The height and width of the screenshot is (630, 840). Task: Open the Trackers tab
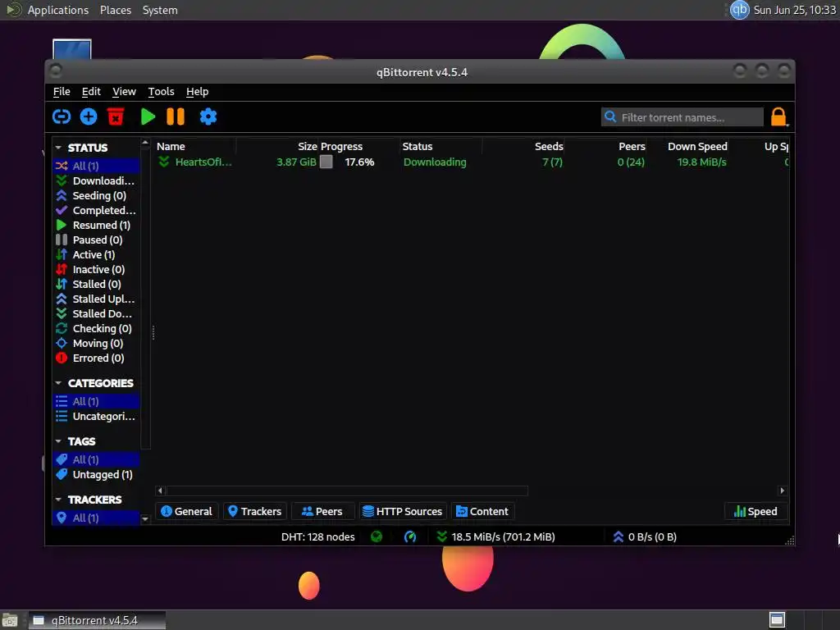tap(255, 511)
